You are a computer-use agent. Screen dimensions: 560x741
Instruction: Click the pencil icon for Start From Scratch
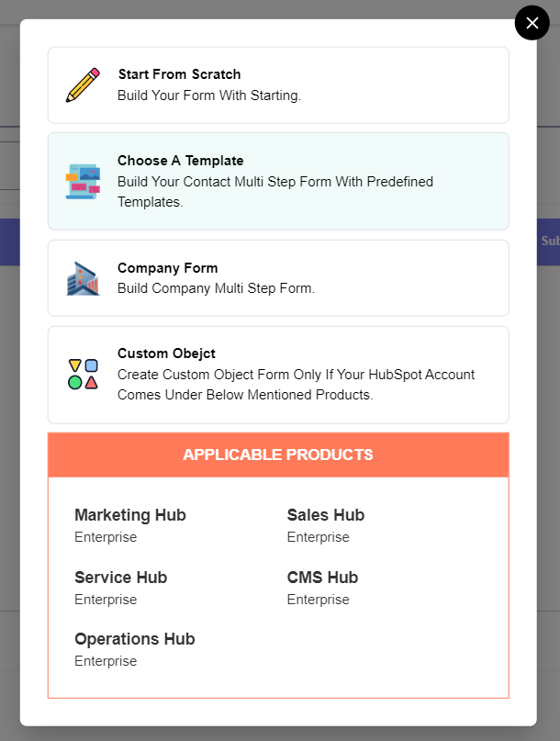pyautogui.click(x=83, y=85)
